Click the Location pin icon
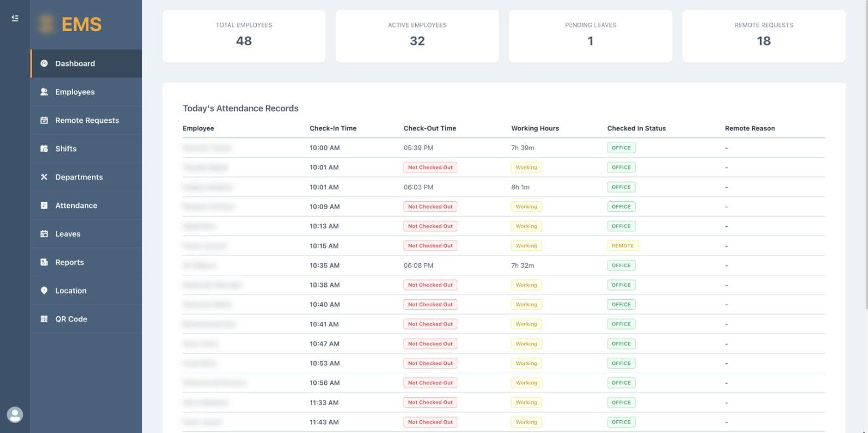The height and width of the screenshot is (433, 868). click(x=44, y=290)
